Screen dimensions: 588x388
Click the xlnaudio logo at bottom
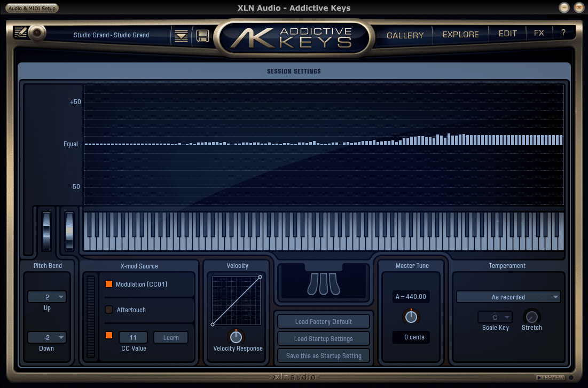click(x=294, y=377)
